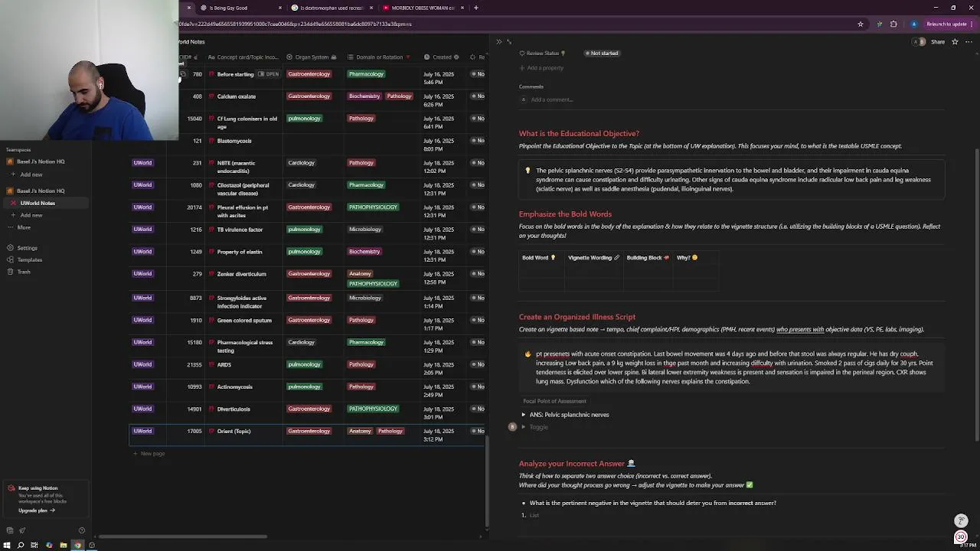This screenshot has width=980, height=551.
Task: Click the 'Add a comment...' field
Action: coord(551,99)
